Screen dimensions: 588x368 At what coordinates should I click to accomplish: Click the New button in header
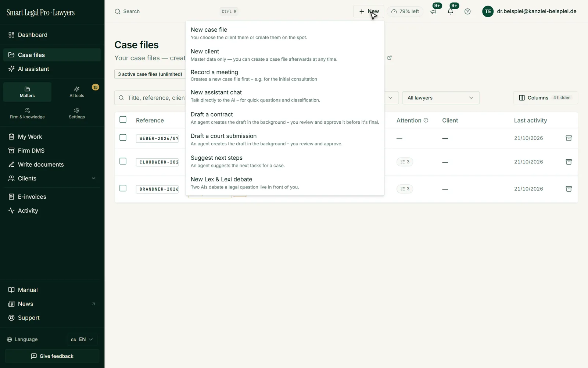[369, 11]
